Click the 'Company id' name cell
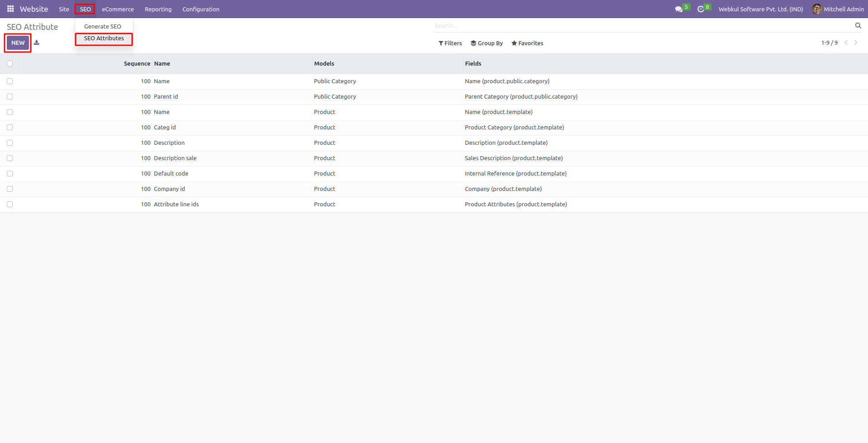This screenshot has height=443, width=868. (x=169, y=189)
